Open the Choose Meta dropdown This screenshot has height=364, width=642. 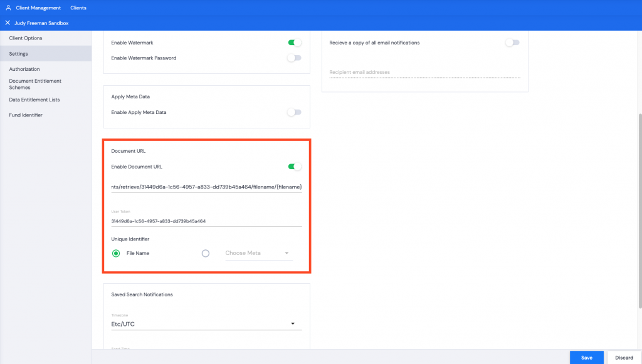(258, 253)
